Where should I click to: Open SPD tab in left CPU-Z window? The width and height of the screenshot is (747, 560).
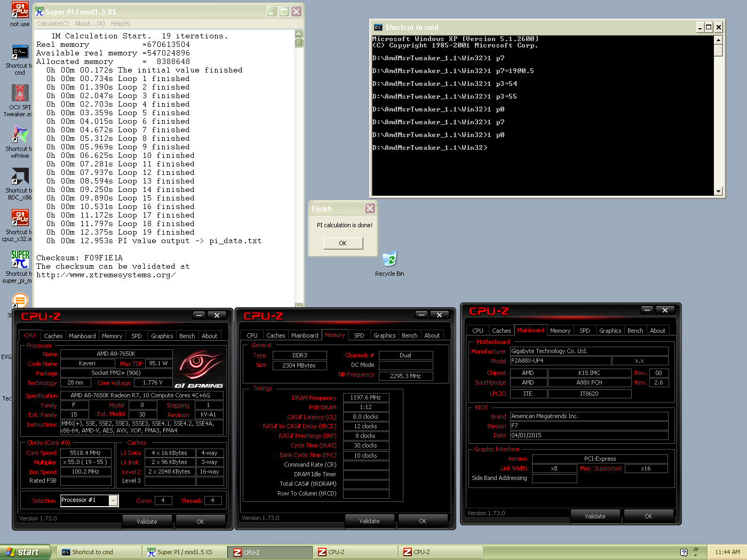[137, 336]
